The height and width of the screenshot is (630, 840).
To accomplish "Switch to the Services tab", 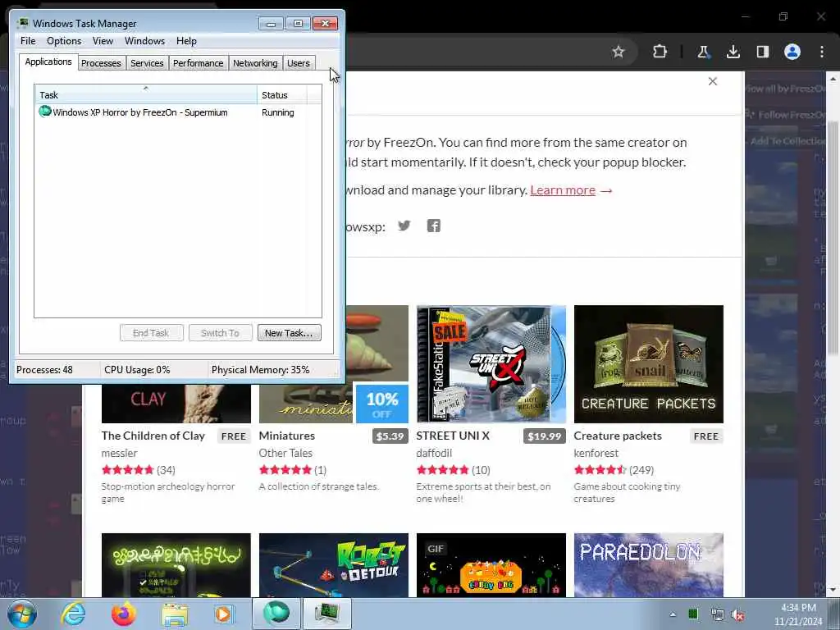I will point(147,63).
